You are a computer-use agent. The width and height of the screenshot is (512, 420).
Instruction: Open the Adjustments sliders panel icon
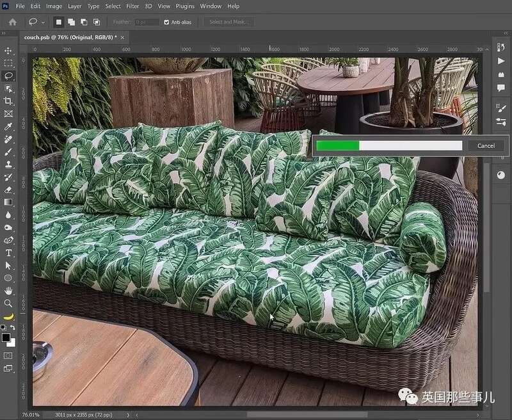pyautogui.click(x=501, y=122)
